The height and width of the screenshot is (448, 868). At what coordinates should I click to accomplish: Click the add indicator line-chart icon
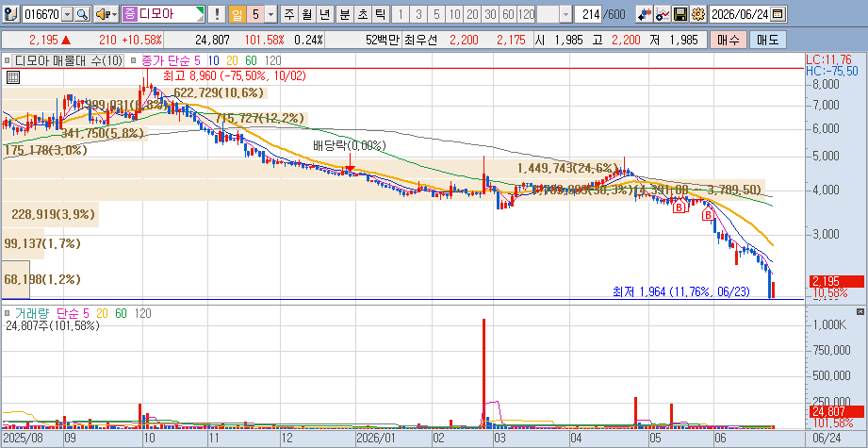pyautogui.click(x=663, y=14)
